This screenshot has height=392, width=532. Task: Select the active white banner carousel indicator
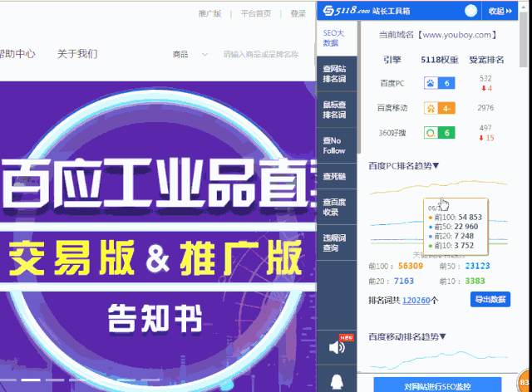[31, 380]
